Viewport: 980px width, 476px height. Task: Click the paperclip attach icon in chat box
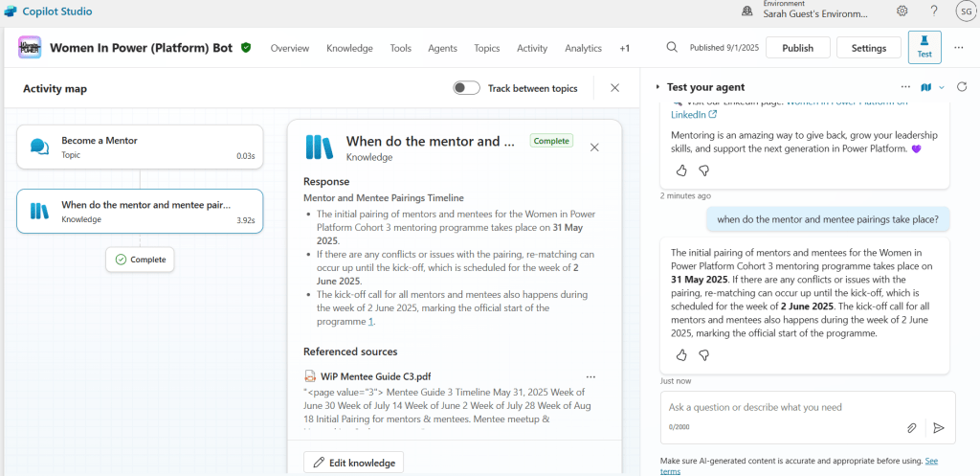(x=912, y=428)
